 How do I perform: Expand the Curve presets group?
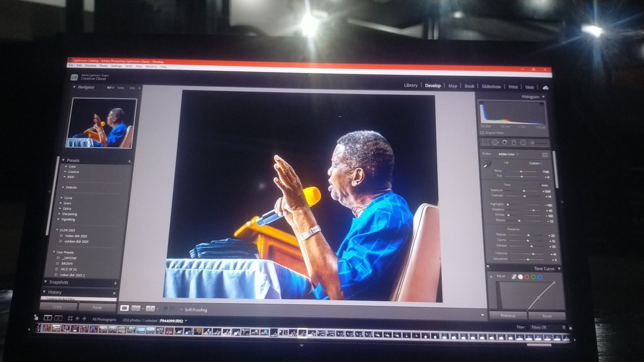point(61,198)
